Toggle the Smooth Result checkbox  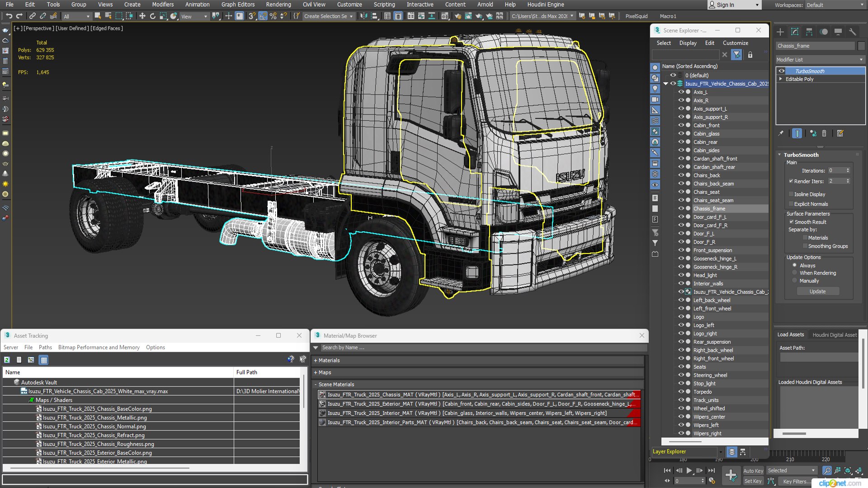[792, 222]
